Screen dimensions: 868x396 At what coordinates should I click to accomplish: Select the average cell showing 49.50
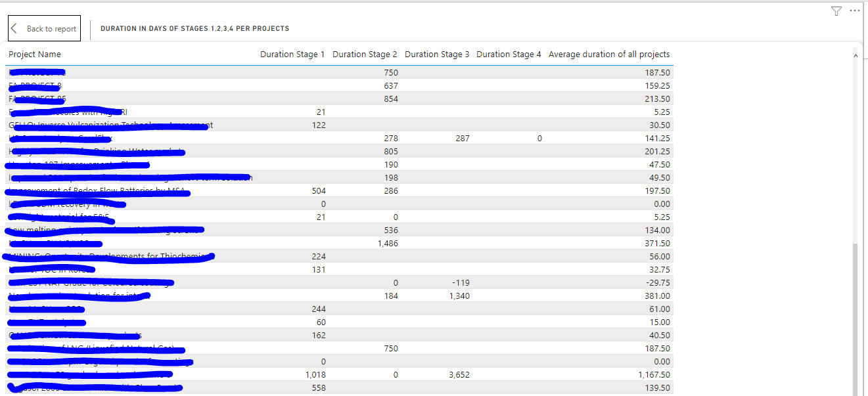[x=660, y=178]
